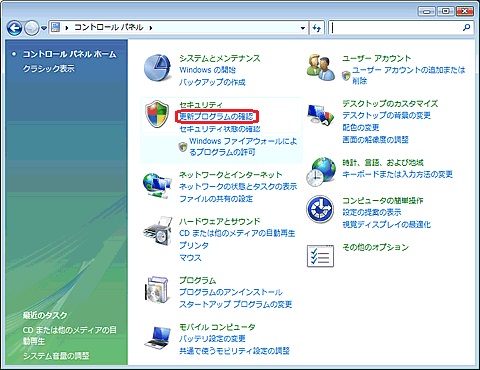Open recent pages dropdown next to Forward button
Image resolution: width=480 pixels, height=370 pixels.
[44, 28]
